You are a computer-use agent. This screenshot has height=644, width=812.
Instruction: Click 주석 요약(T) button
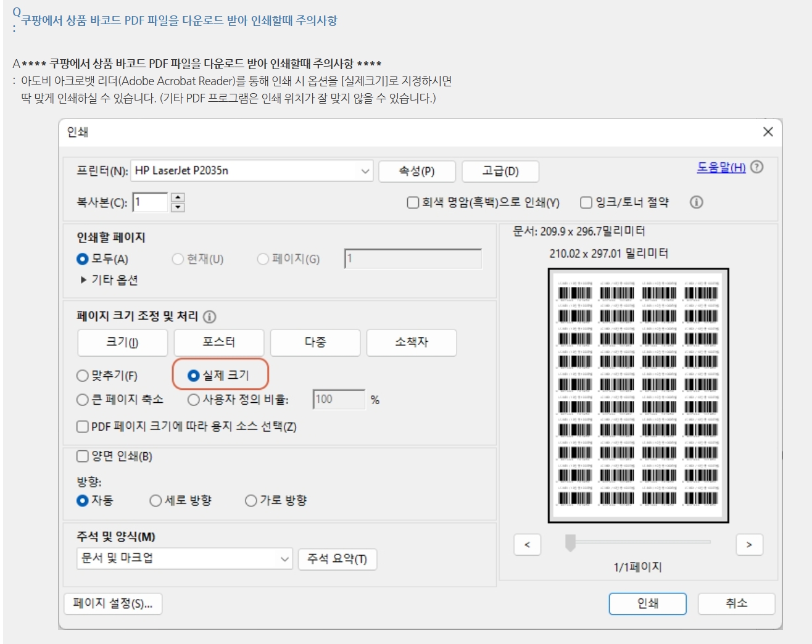(338, 559)
